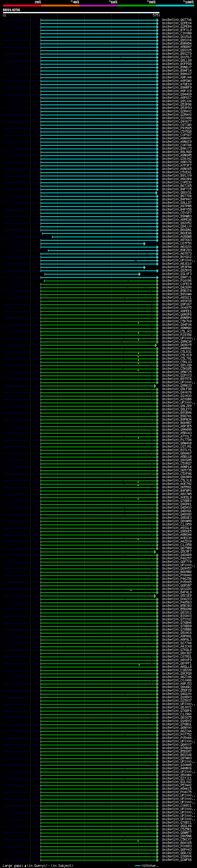Select the UniRef100_O65735 label

point(177,471)
